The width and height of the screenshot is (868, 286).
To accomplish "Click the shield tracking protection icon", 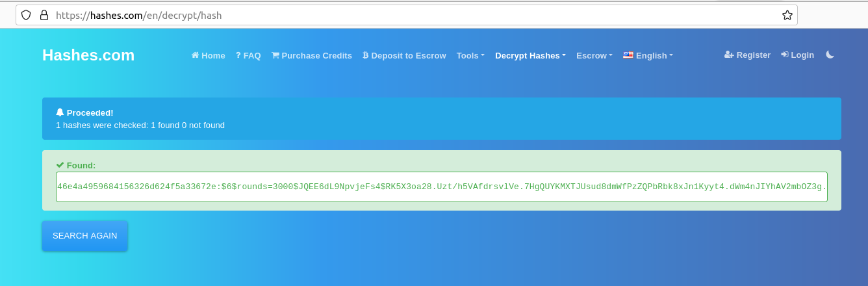I will tap(27, 15).
